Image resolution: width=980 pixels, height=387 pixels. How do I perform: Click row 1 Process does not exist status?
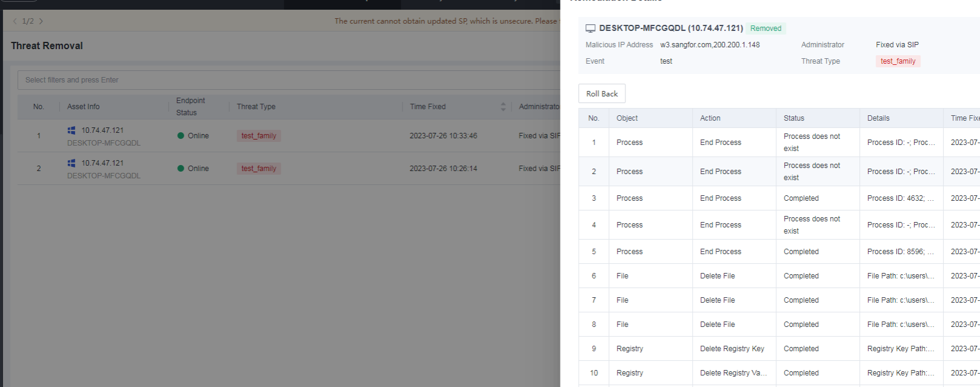pos(812,143)
